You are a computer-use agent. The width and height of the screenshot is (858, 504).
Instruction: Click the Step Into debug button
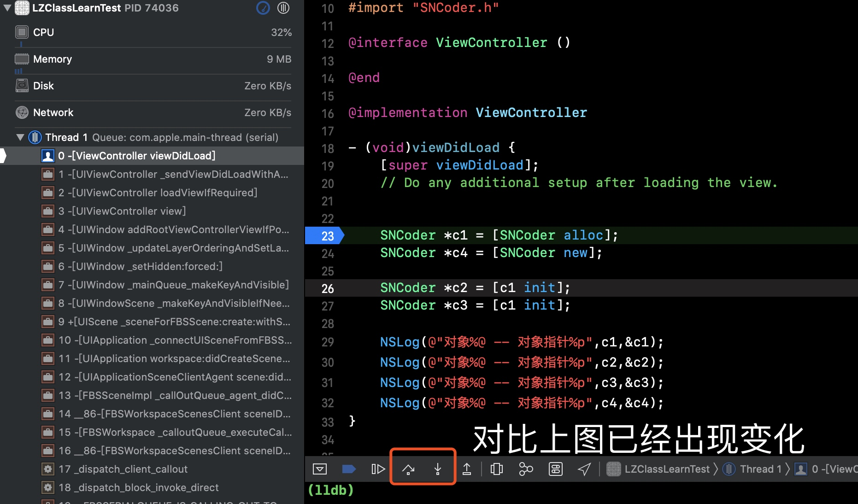click(x=438, y=469)
